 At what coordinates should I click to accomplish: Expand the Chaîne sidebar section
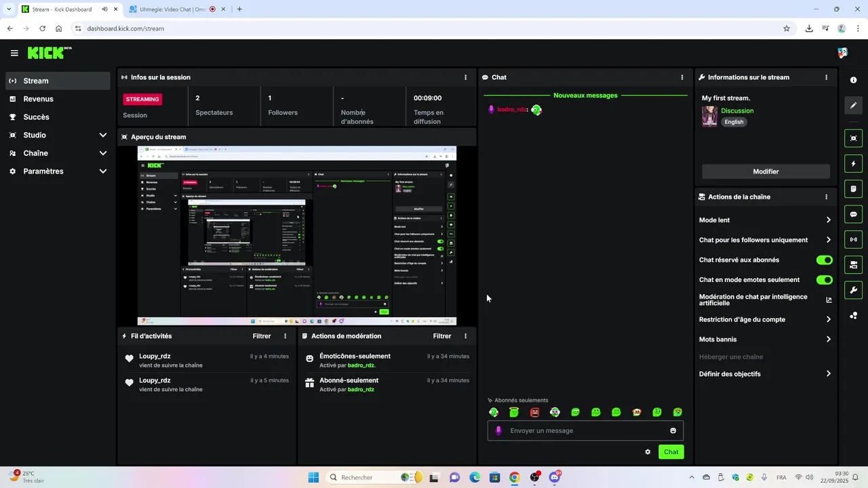click(x=103, y=153)
